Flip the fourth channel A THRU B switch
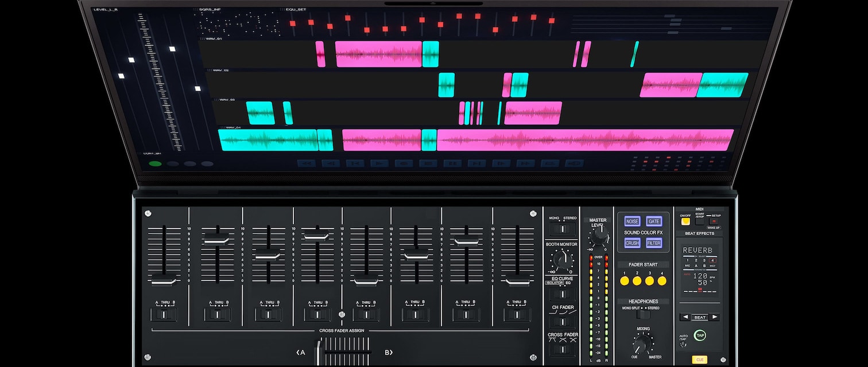The height and width of the screenshot is (367, 868). (x=316, y=314)
